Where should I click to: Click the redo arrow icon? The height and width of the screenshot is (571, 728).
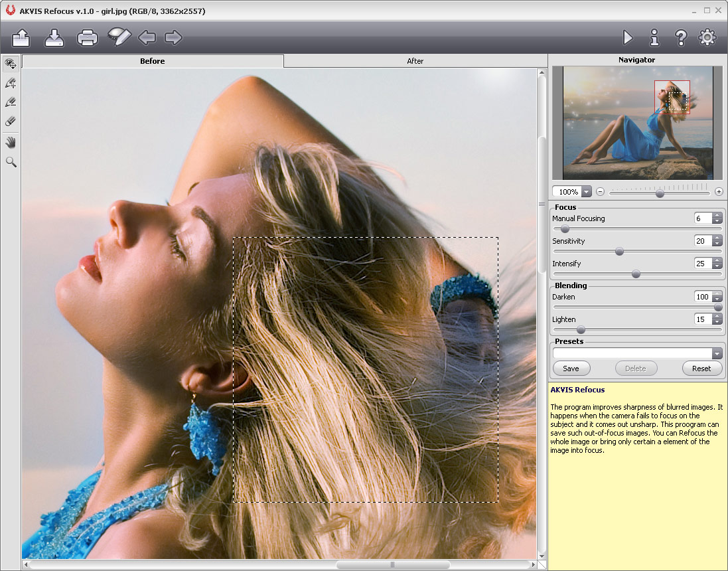pyautogui.click(x=173, y=38)
